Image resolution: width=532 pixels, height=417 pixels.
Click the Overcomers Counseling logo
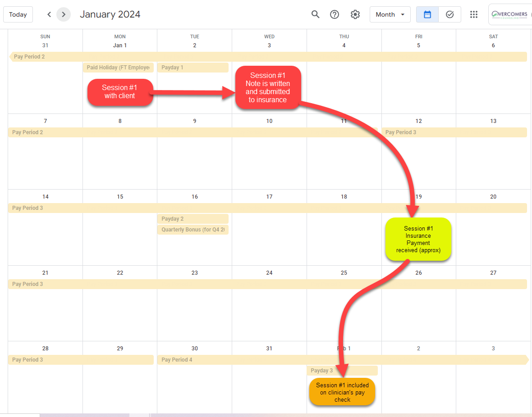[510, 14]
